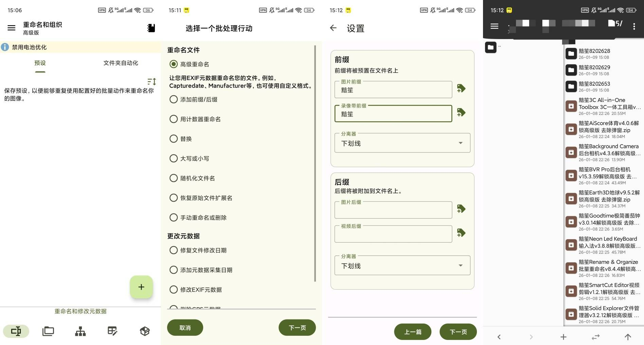The image size is (644, 345).
Task: Switch to the 文件夹自动化 tab
Action: coord(121,63)
